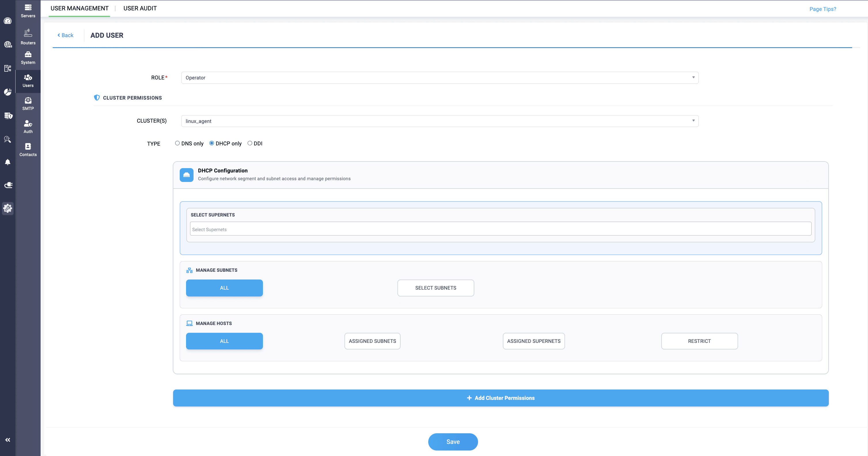Open the ROLE dropdown showing Operator
The image size is (868, 456).
438,77
